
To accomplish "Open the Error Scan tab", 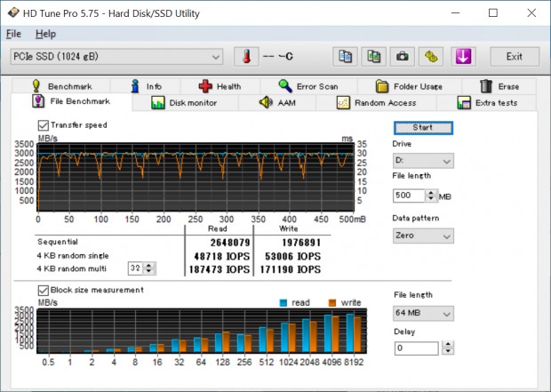I will 307,86.
